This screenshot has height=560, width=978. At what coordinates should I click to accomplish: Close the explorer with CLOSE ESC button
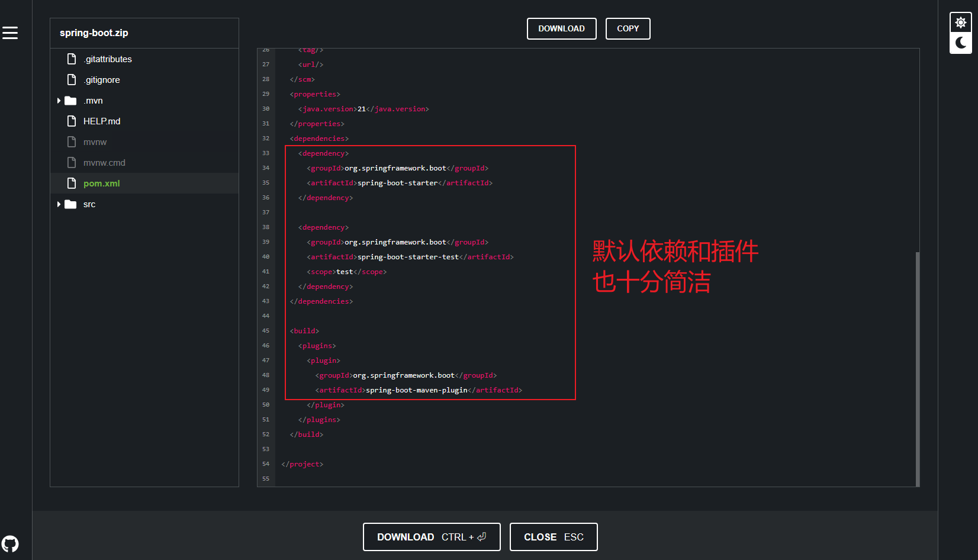(x=554, y=537)
